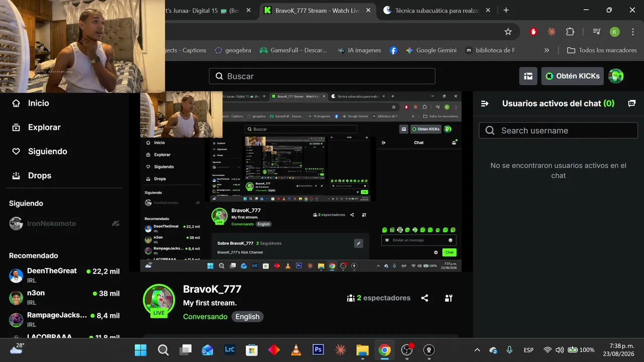Open the orange starburst extension

551,32
